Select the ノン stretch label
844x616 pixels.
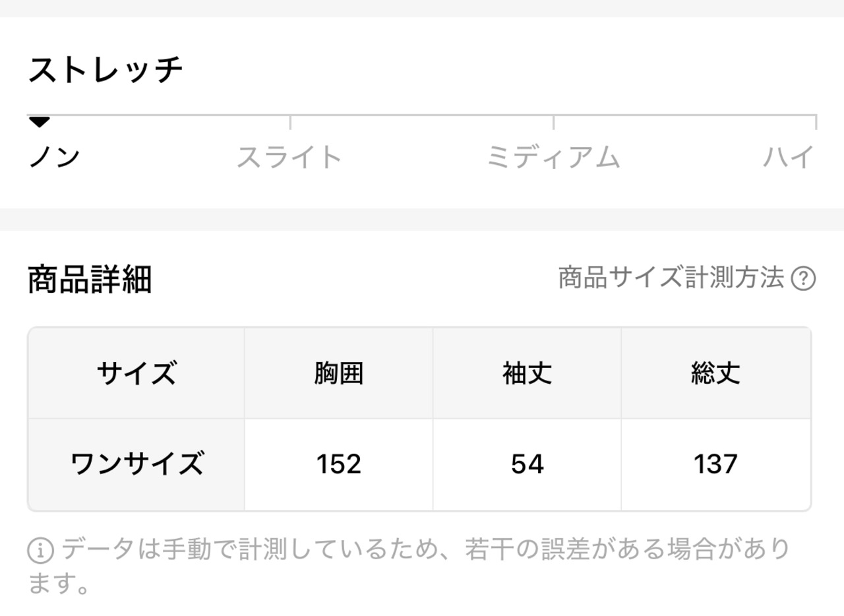pyautogui.click(x=55, y=158)
